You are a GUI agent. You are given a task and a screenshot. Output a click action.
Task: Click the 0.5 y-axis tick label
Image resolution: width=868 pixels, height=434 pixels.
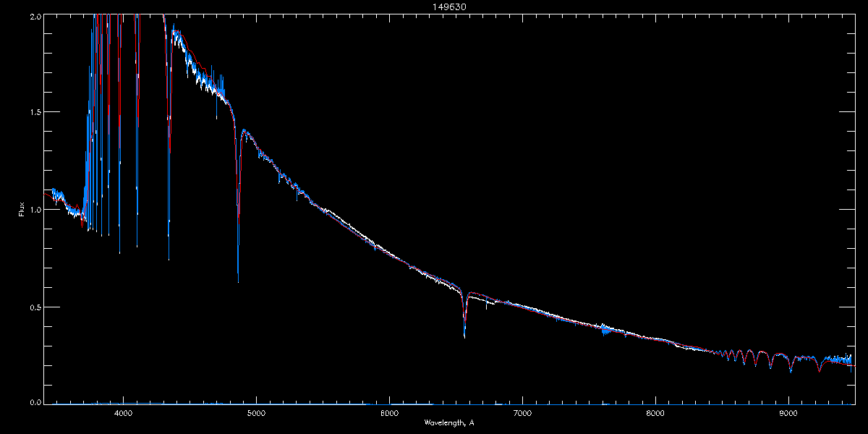(x=35, y=307)
